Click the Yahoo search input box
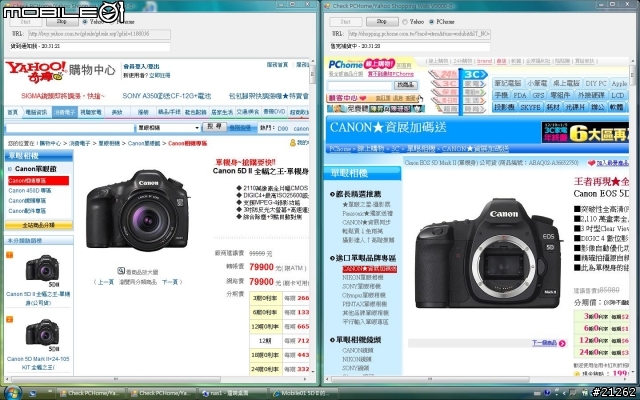This screenshot has width=640, height=400. tap(70, 128)
